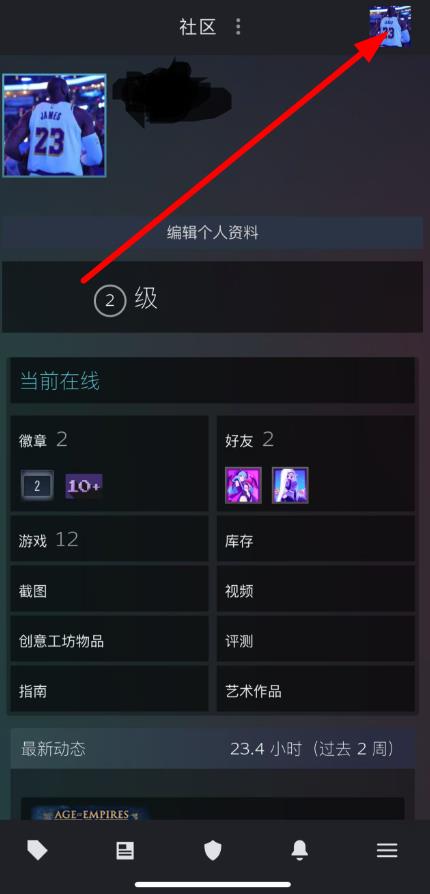Open the 库存 inventory link
Viewport: 430px width, 894px height.
click(316, 539)
